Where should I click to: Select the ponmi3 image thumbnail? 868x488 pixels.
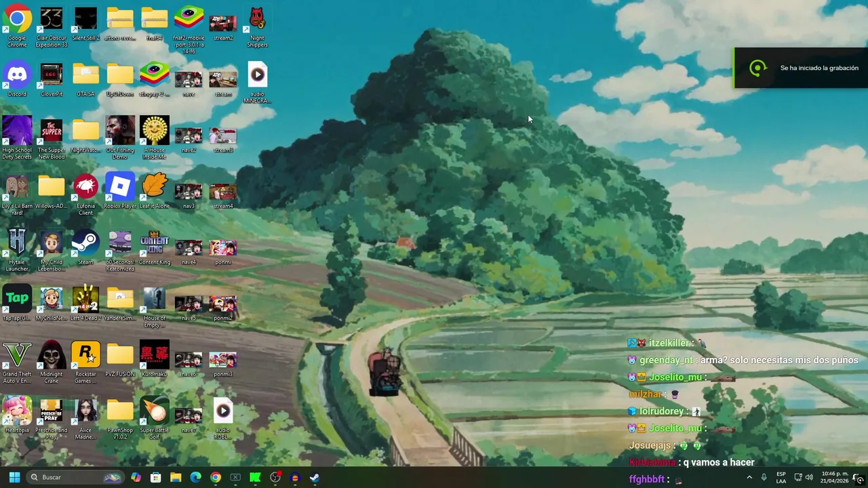tap(223, 363)
